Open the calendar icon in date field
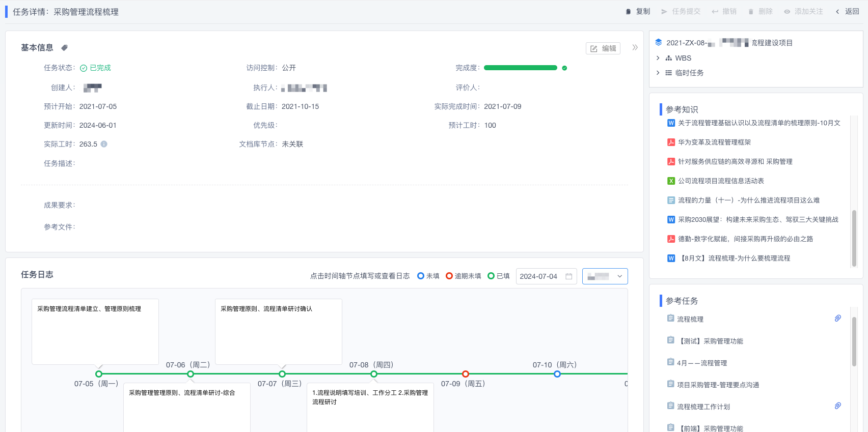 pyautogui.click(x=569, y=276)
